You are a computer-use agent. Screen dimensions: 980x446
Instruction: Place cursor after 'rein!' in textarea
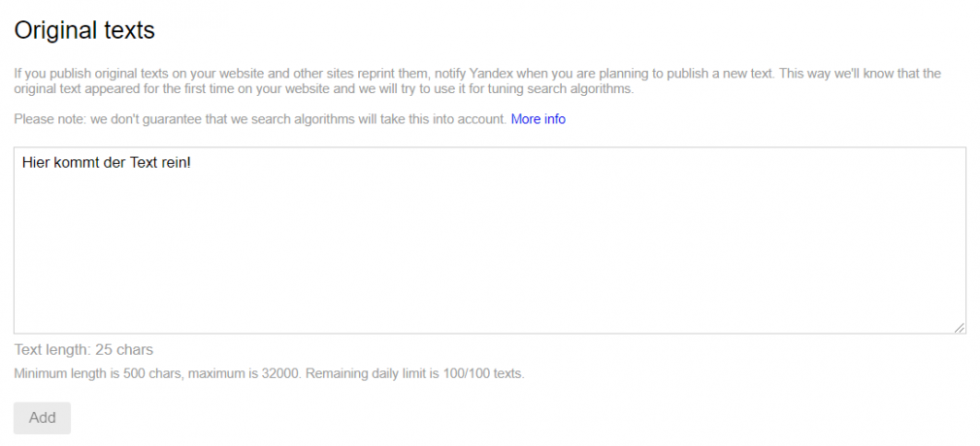(192, 163)
